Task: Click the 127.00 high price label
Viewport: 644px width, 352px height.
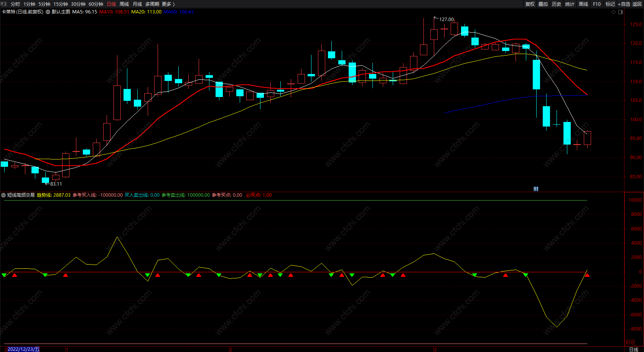Action: pos(446,20)
